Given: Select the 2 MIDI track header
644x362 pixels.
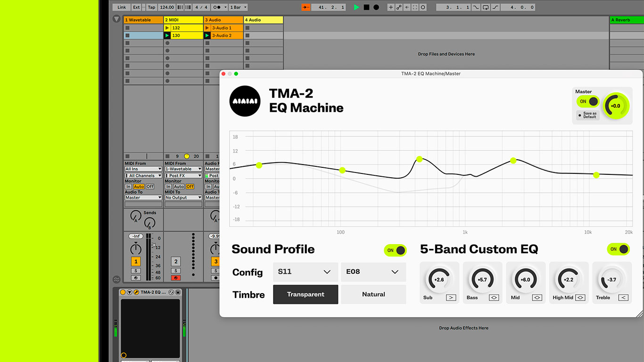Looking at the screenshot, I should 183,20.
